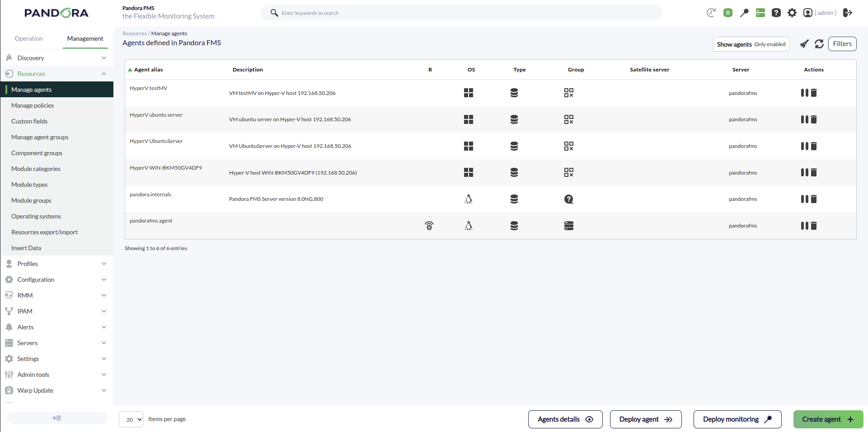Expand the Discovery section chevron
Image resolution: width=868 pixels, height=432 pixels.
click(x=104, y=58)
